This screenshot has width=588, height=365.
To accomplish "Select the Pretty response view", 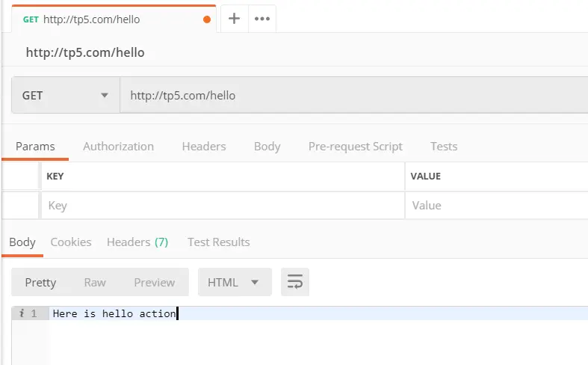I will tap(40, 282).
